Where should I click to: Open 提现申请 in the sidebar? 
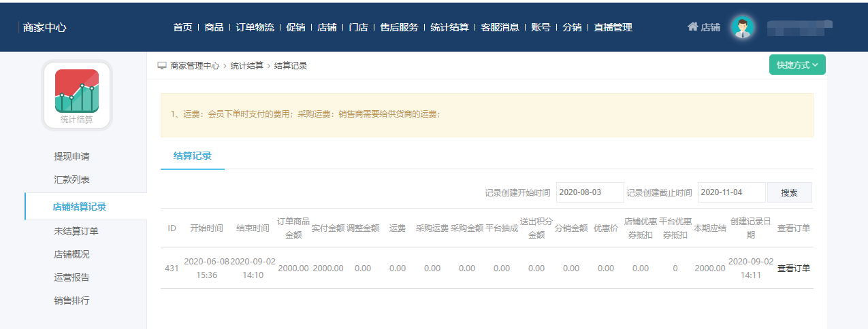coord(71,156)
